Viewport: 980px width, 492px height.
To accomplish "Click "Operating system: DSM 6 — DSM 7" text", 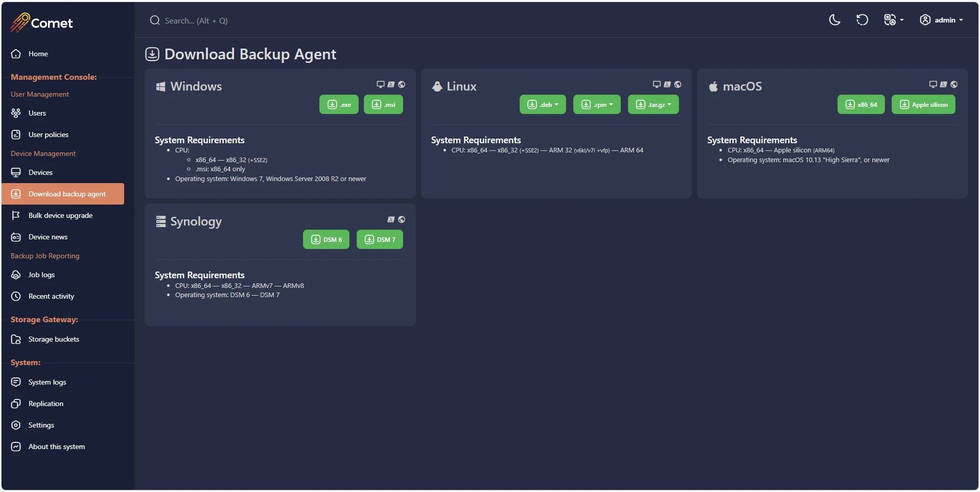I will tap(227, 295).
